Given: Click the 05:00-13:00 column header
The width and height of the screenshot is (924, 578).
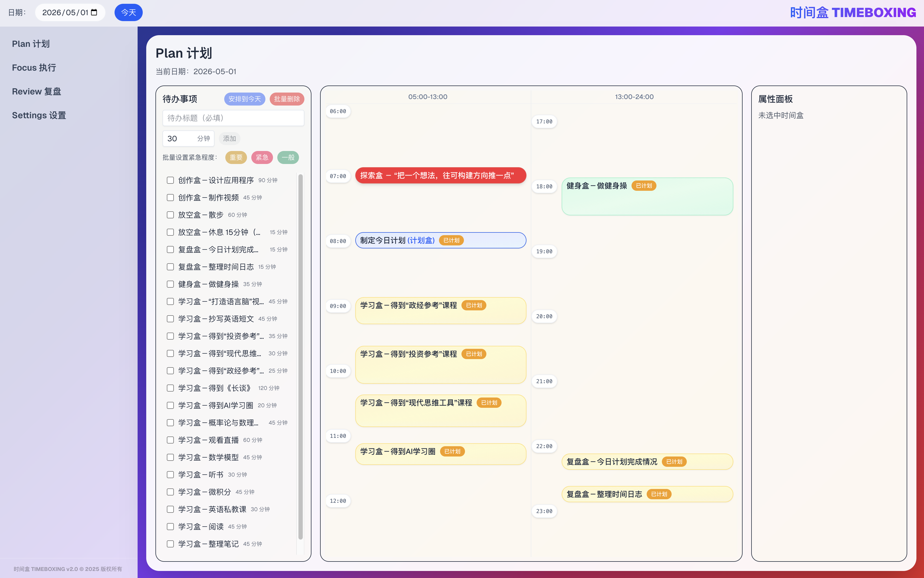Looking at the screenshot, I should click(x=428, y=97).
